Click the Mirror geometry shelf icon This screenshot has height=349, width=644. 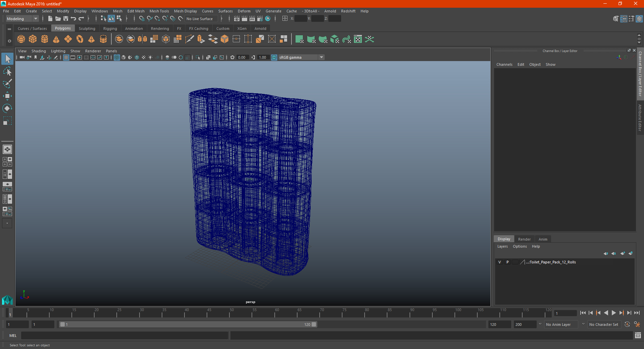click(x=143, y=39)
